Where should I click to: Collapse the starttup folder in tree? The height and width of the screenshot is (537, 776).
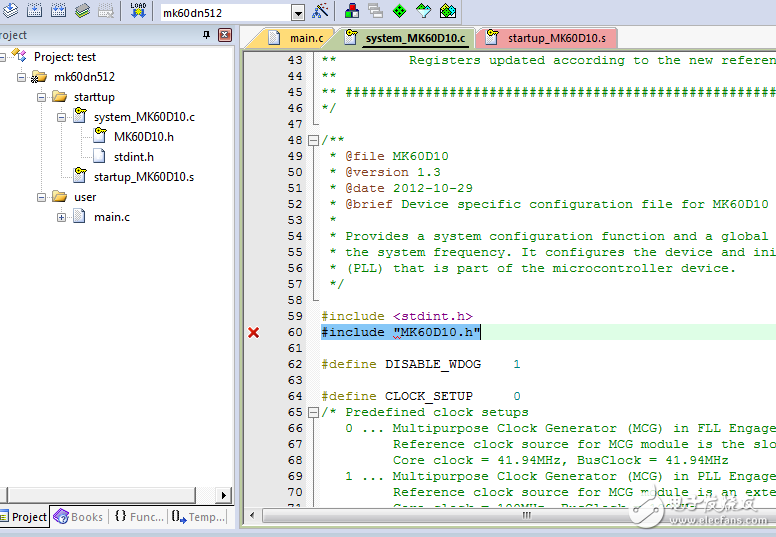[x=41, y=97]
